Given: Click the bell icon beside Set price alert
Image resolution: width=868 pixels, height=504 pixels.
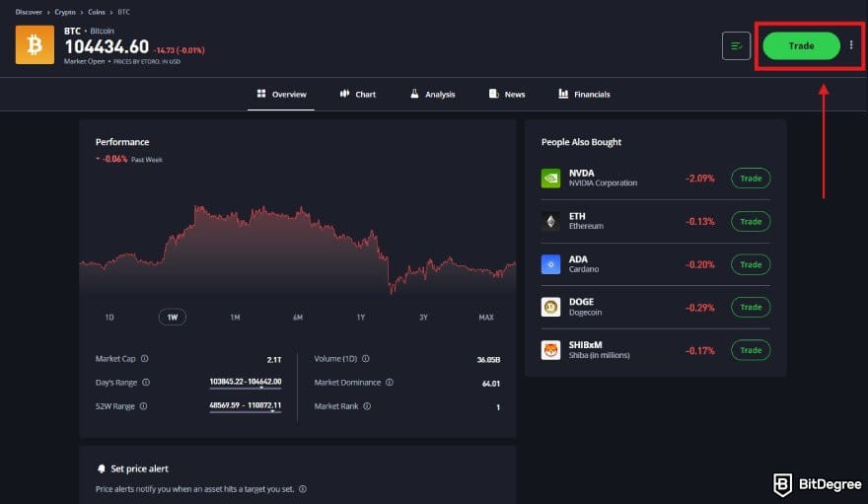Looking at the screenshot, I should click(x=102, y=468).
